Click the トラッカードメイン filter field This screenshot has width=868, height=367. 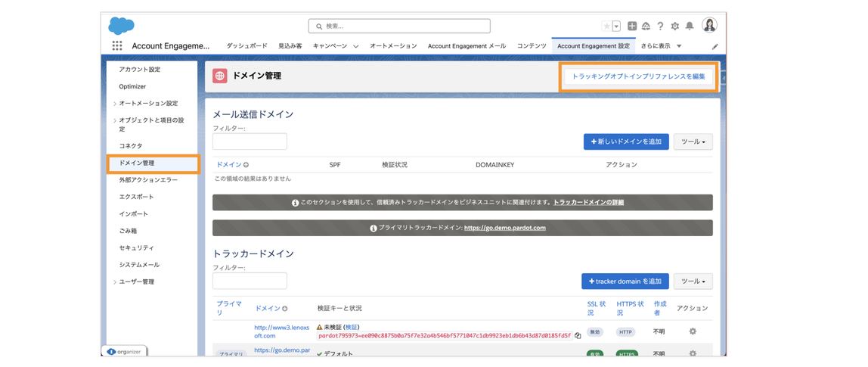[x=250, y=281]
